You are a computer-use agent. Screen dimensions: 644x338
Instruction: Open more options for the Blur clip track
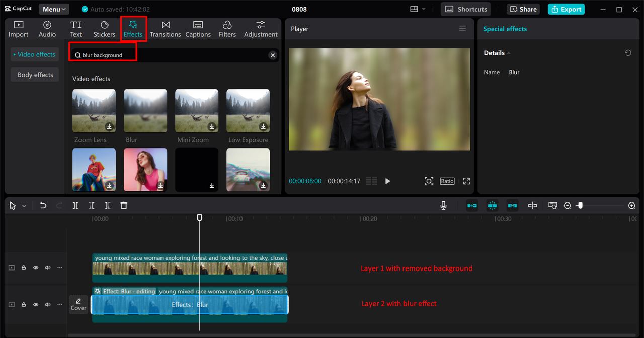point(60,305)
